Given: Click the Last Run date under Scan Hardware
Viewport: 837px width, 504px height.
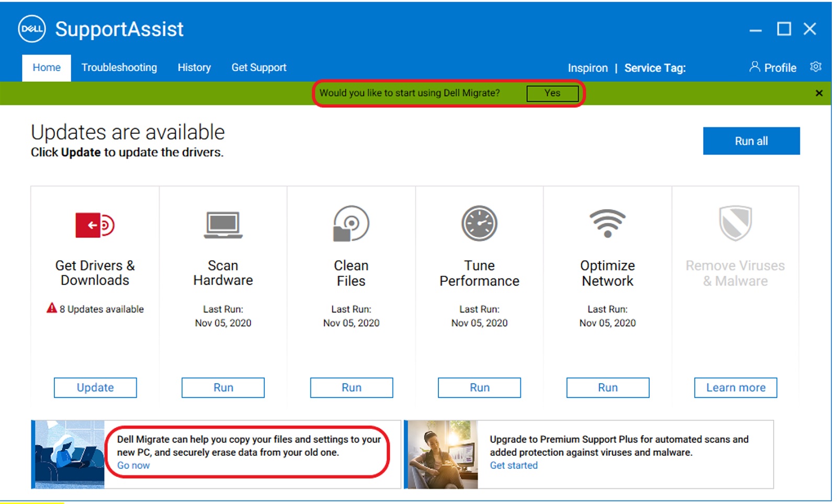Looking at the screenshot, I should (223, 323).
